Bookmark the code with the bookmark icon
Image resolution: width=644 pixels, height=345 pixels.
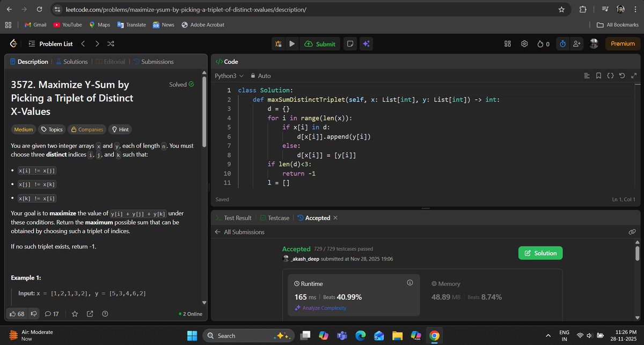tap(598, 76)
